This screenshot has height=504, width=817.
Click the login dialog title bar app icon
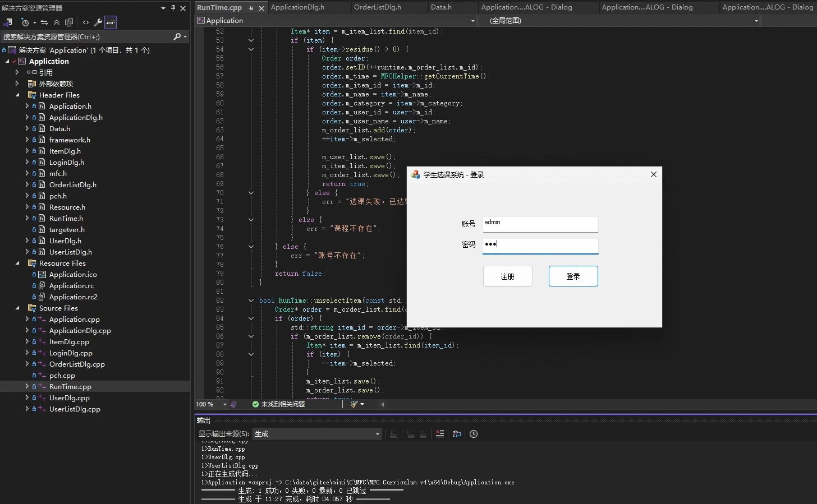coord(415,175)
